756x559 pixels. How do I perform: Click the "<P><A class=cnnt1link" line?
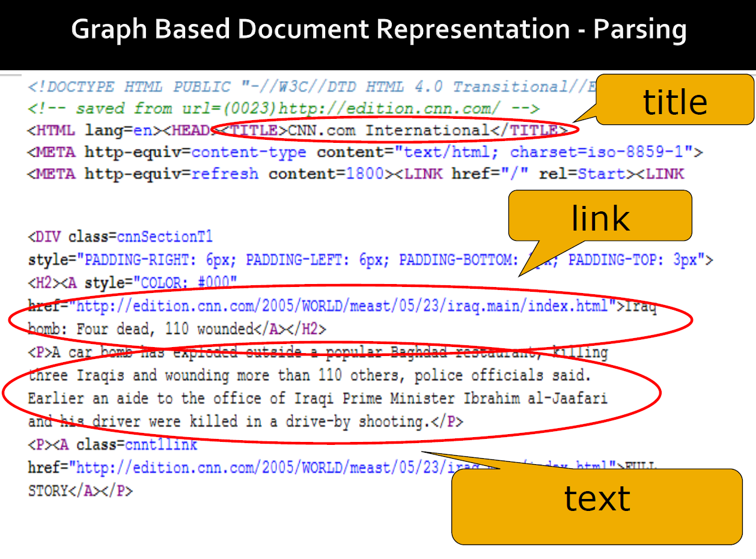[x=112, y=445]
